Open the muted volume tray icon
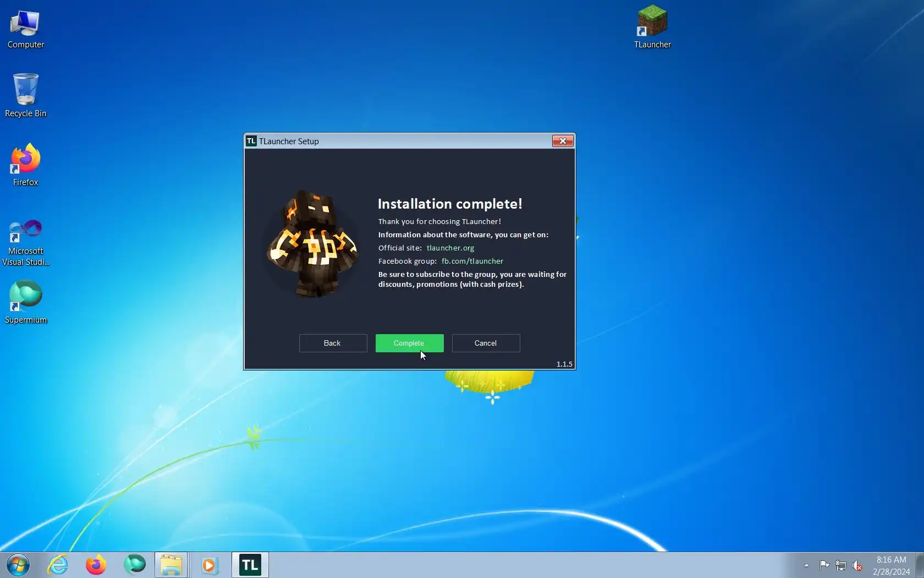 857,565
